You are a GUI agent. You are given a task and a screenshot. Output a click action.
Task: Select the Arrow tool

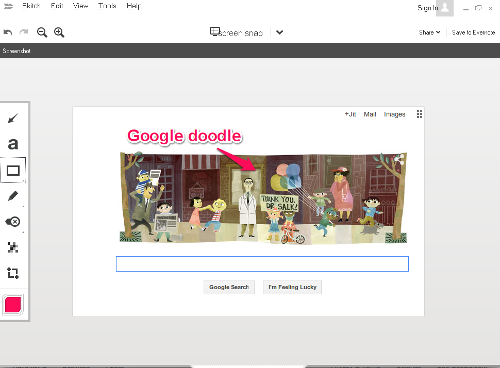click(x=13, y=118)
